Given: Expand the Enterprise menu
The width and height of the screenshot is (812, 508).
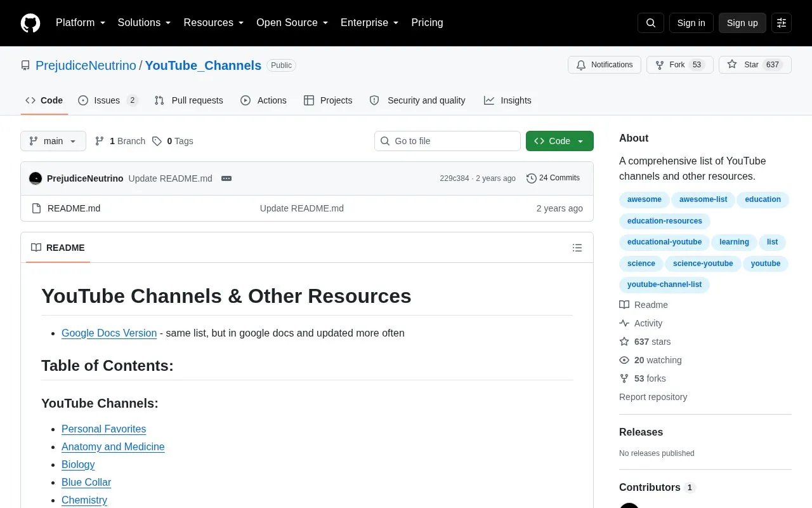Looking at the screenshot, I should coord(370,23).
